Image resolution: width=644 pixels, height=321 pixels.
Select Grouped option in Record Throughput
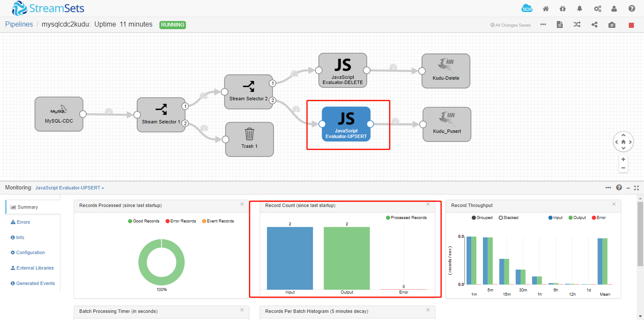tap(482, 218)
